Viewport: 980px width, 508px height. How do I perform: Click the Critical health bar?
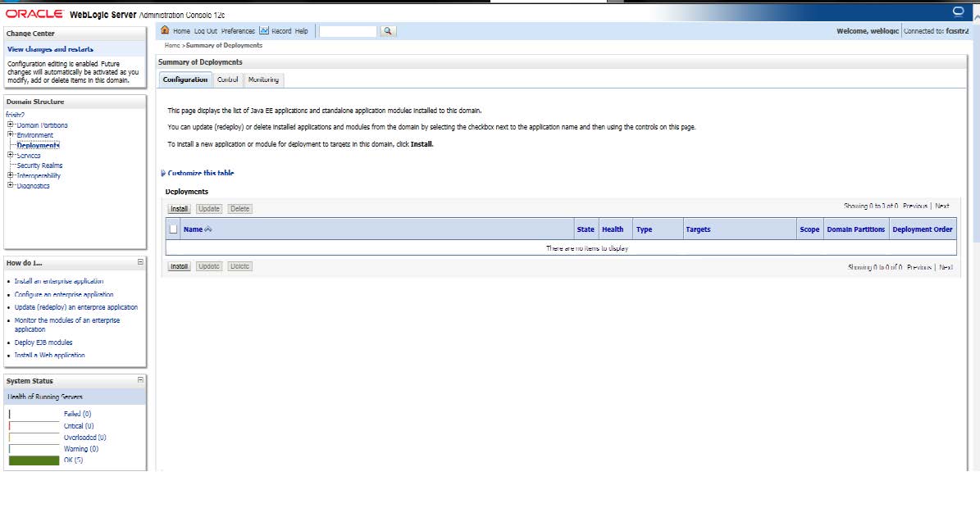34,425
